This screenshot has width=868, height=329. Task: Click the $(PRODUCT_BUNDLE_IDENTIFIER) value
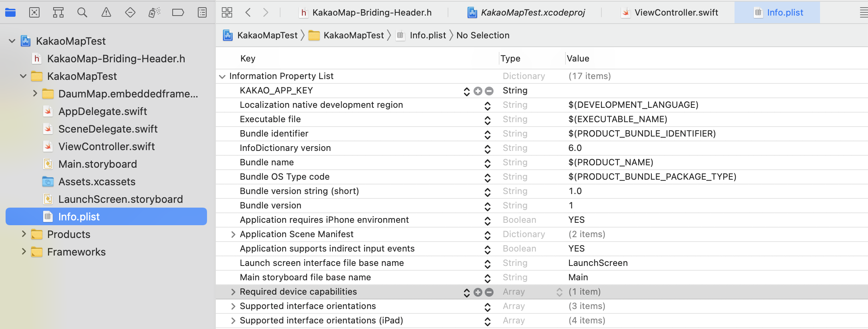642,134
